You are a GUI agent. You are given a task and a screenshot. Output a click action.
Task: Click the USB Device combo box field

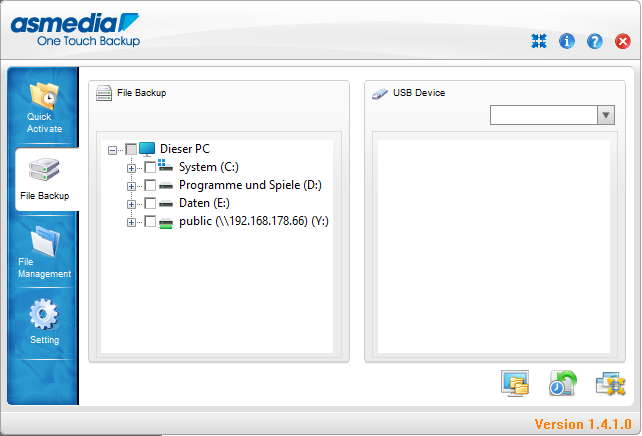[x=544, y=115]
